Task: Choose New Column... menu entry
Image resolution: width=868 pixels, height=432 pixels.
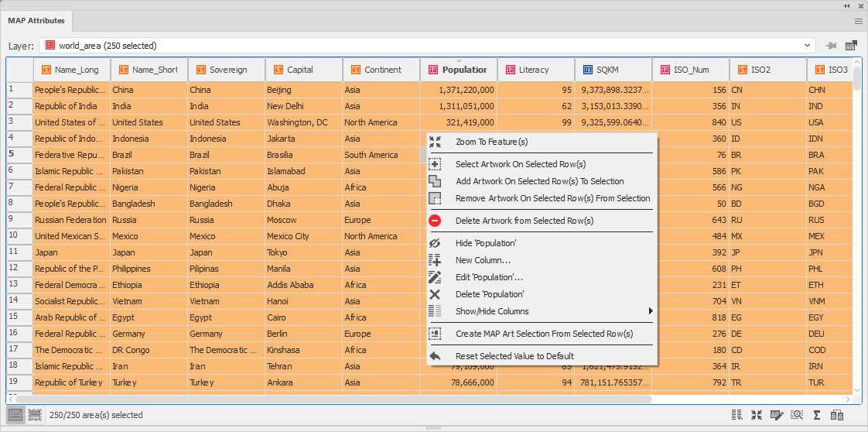Action: pyautogui.click(x=542, y=260)
